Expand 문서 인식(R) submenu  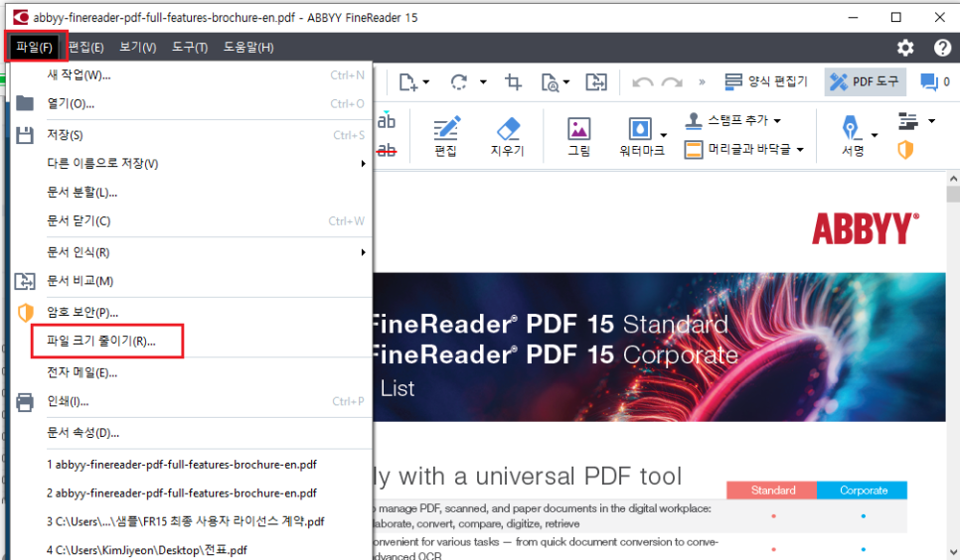tap(191, 252)
